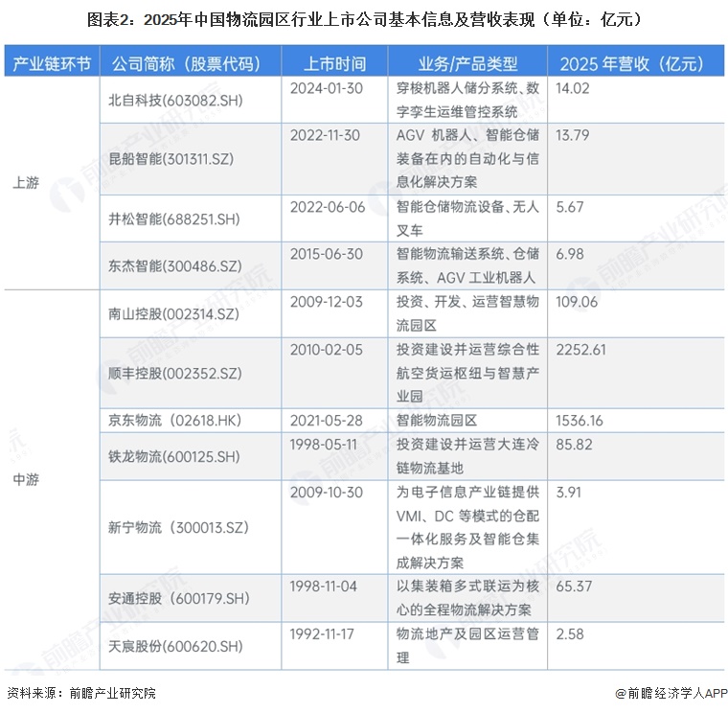The height and width of the screenshot is (713, 728).
Task: Click listing date 1992-11-17
Action: (x=322, y=634)
